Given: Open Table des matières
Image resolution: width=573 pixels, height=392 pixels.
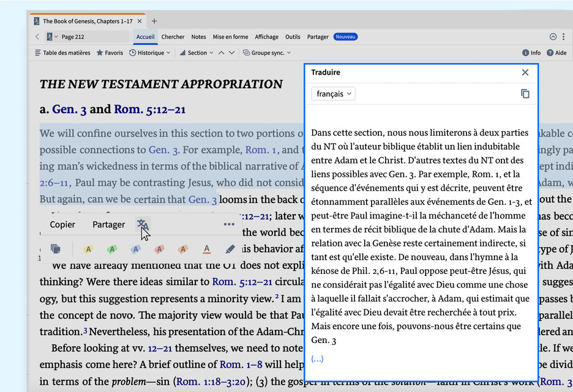Looking at the screenshot, I should (x=62, y=53).
